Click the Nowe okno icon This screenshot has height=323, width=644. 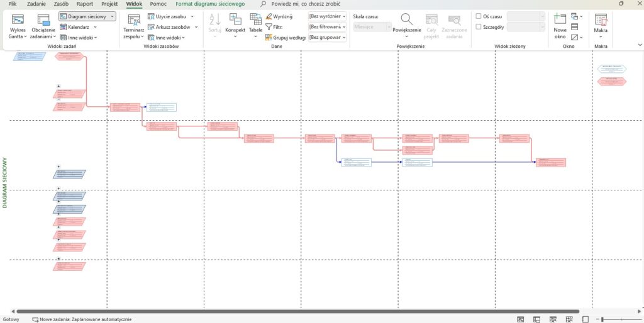coord(560,19)
